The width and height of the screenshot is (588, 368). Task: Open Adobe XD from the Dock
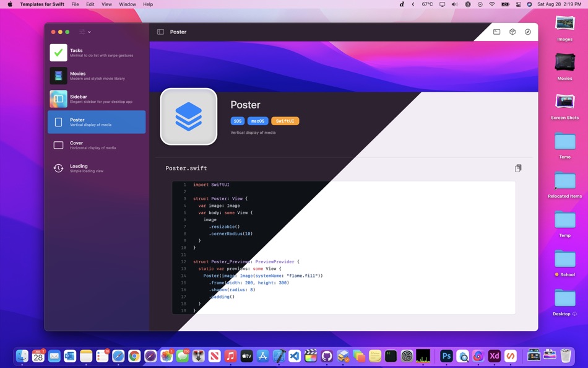pyautogui.click(x=495, y=356)
